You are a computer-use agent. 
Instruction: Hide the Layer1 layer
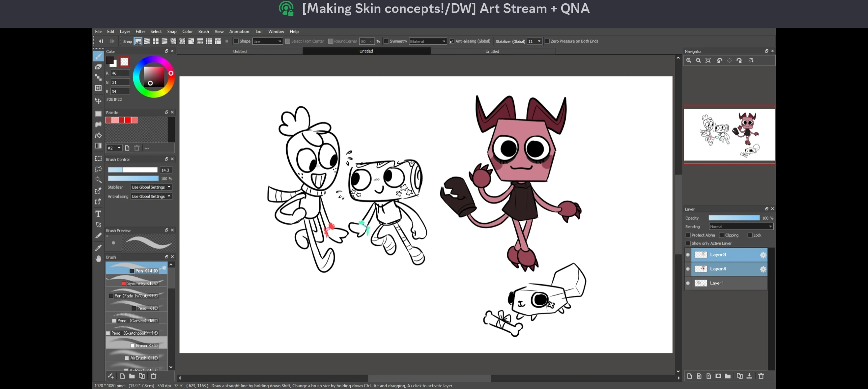coord(687,283)
